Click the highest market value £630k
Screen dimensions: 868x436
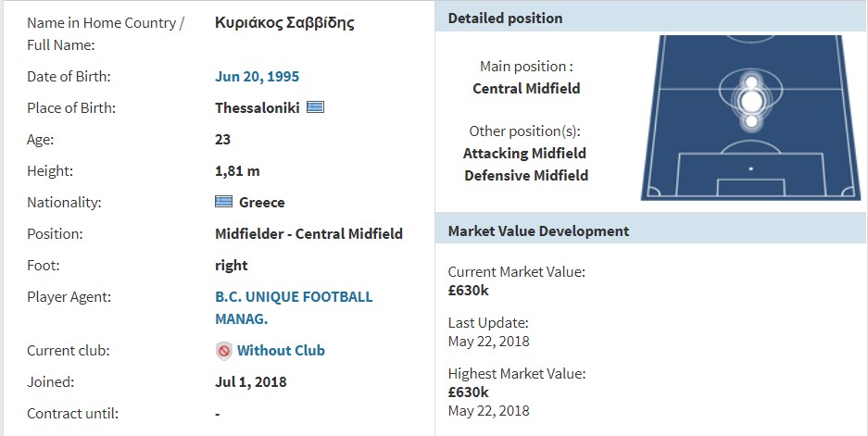coord(469,392)
